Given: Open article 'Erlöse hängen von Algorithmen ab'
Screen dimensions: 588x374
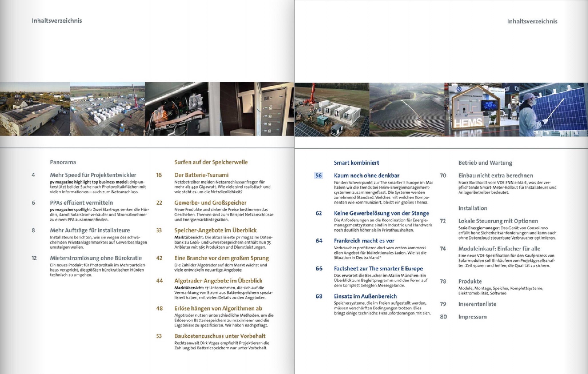Looking at the screenshot, I should 218,309.
